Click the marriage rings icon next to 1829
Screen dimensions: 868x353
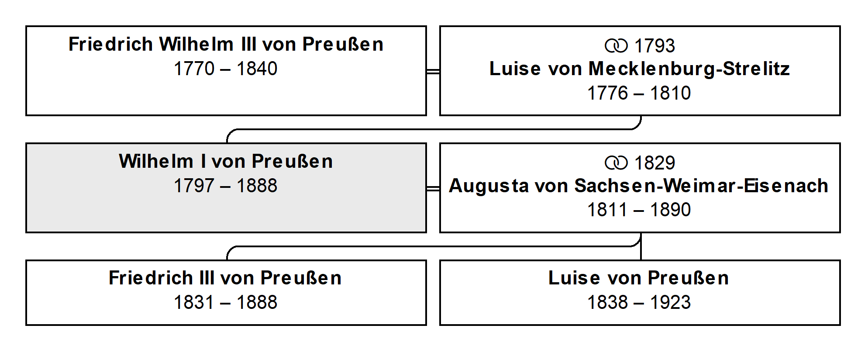(x=616, y=163)
